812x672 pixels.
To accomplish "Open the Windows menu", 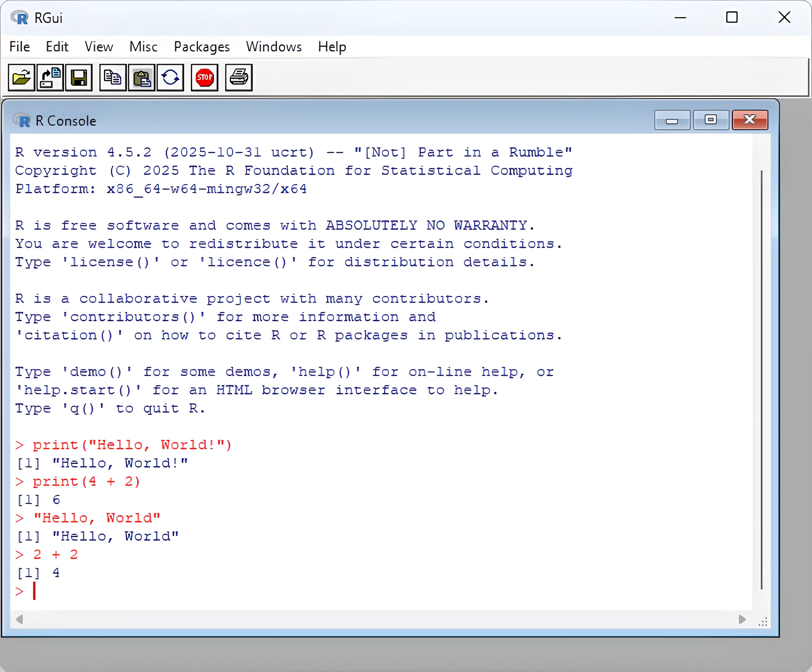I will tap(274, 47).
